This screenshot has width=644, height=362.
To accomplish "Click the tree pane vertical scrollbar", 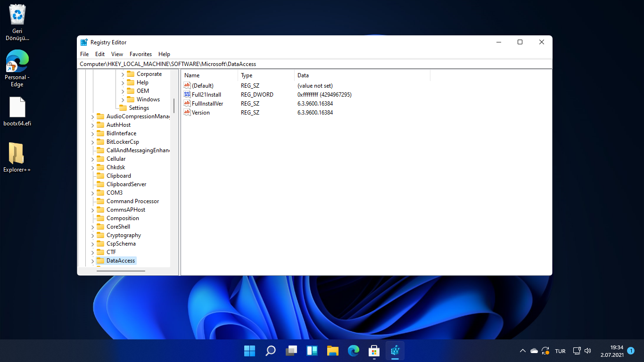I will click(174, 106).
